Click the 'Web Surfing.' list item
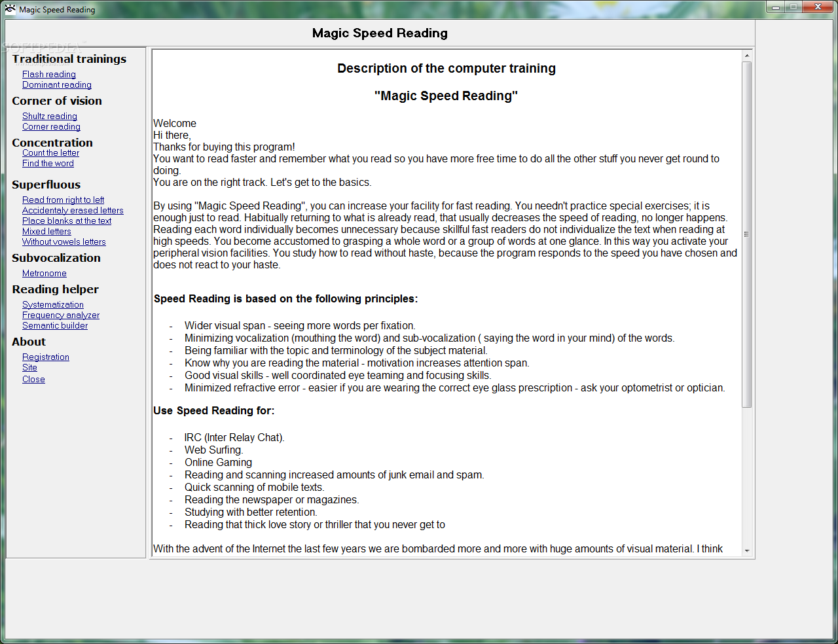 [x=213, y=450]
